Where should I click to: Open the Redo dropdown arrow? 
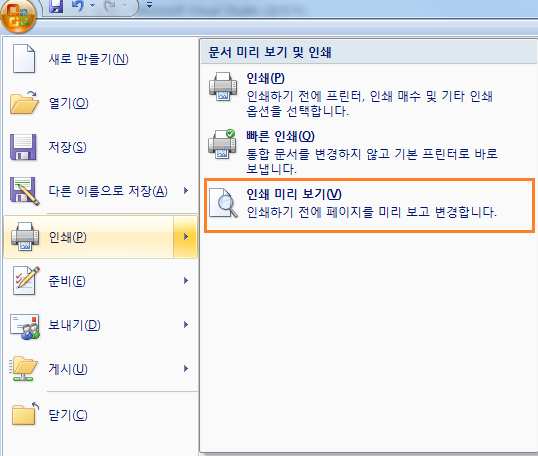(125, 5)
